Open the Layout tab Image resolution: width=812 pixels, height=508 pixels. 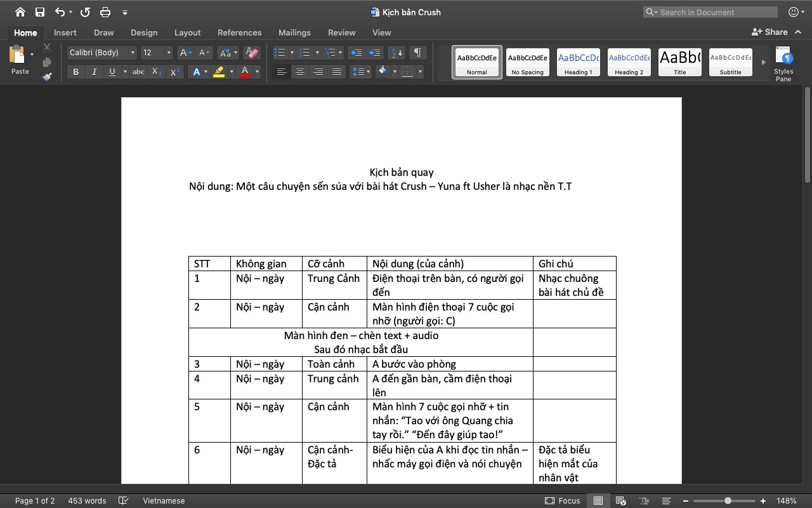[187, 32]
